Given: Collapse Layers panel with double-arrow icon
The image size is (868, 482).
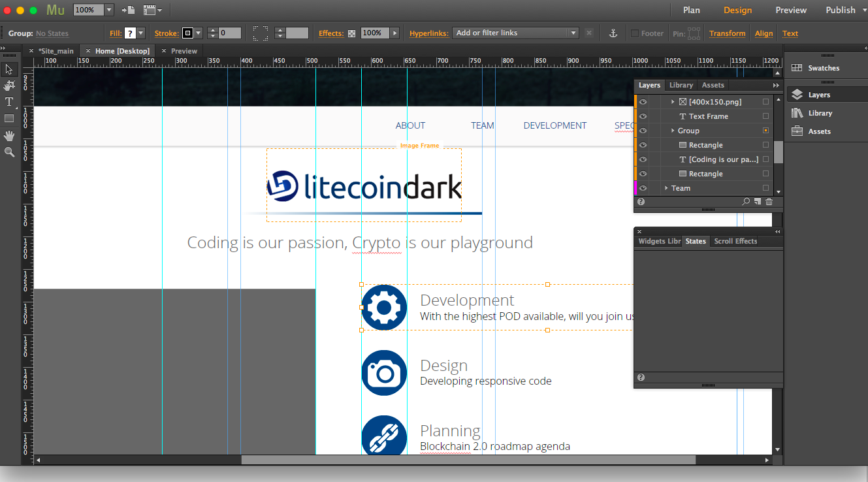Looking at the screenshot, I should pos(776,86).
